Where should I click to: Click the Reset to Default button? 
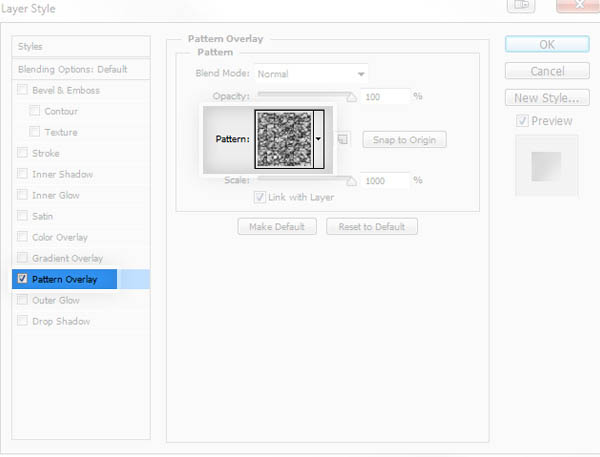(371, 227)
